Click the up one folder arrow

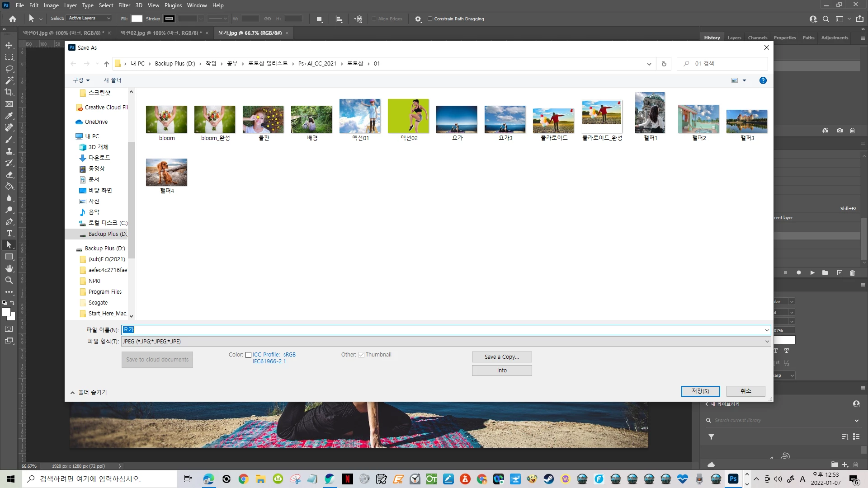[x=107, y=64]
